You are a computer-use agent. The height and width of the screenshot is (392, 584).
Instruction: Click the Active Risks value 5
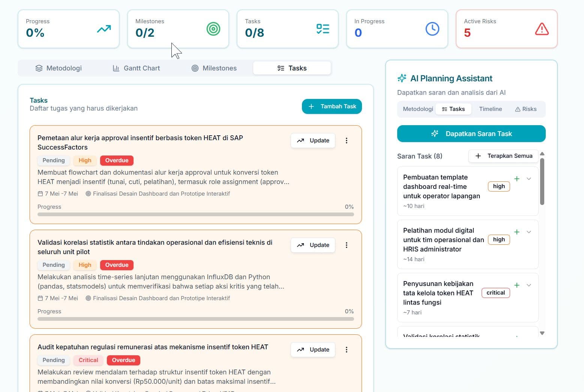pos(467,33)
